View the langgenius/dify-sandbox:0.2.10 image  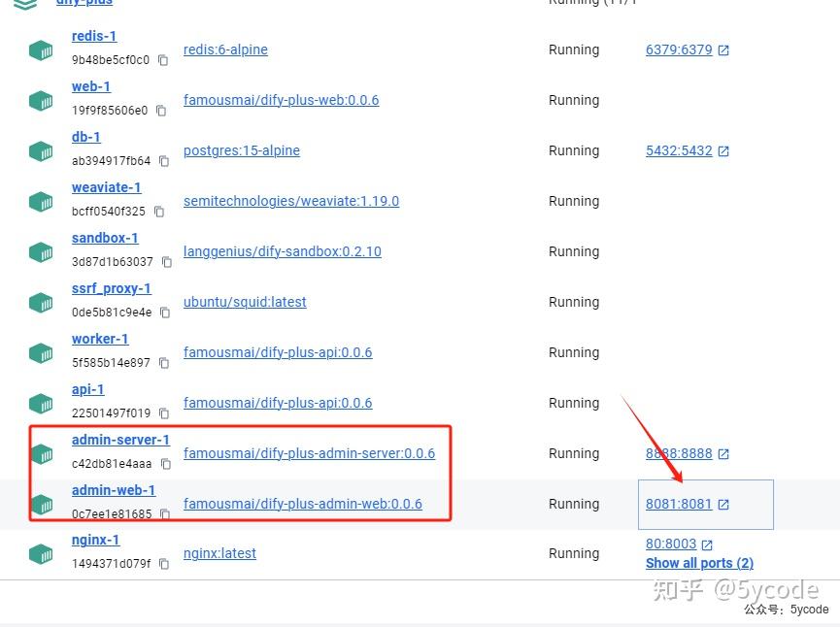click(x=283, y=251)
